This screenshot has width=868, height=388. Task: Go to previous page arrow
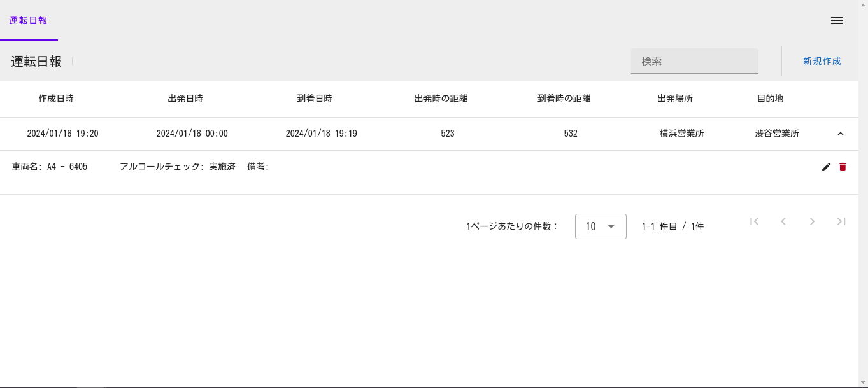783,221
